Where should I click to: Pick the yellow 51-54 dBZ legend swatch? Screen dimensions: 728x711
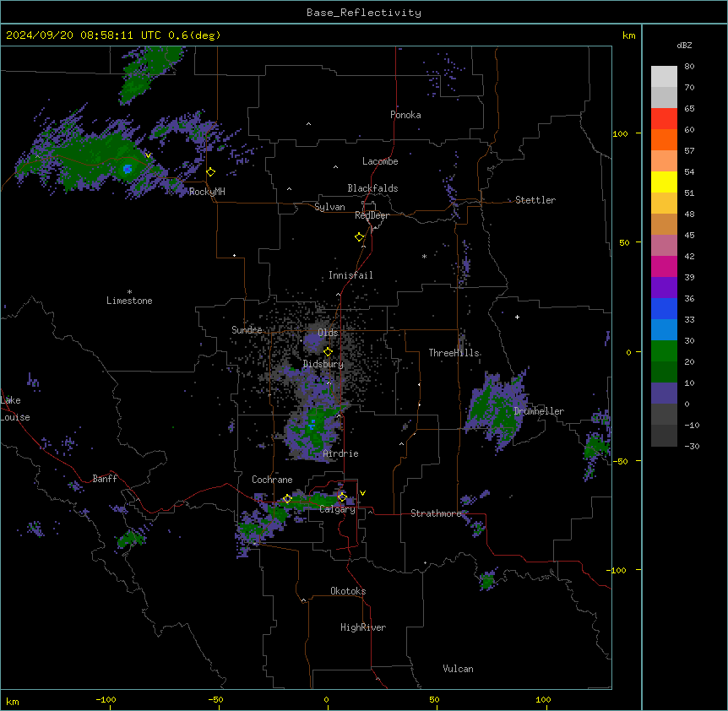point(664,182)
